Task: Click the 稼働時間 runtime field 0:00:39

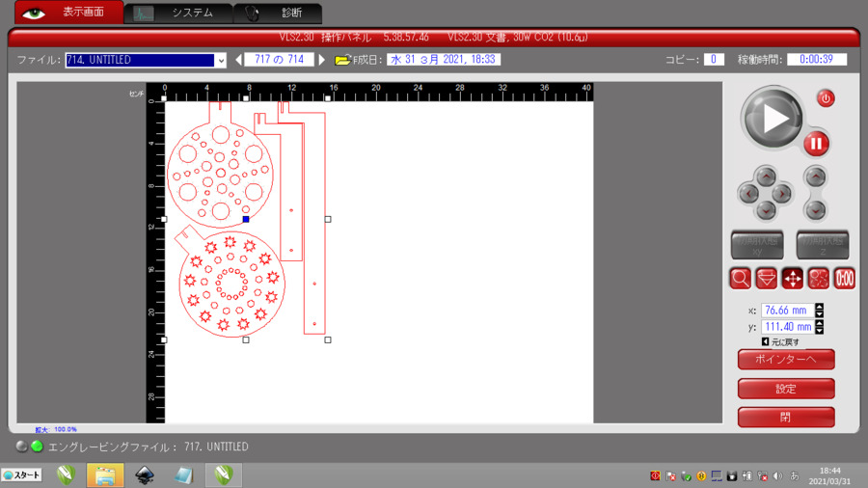Action: pos(817,59)
